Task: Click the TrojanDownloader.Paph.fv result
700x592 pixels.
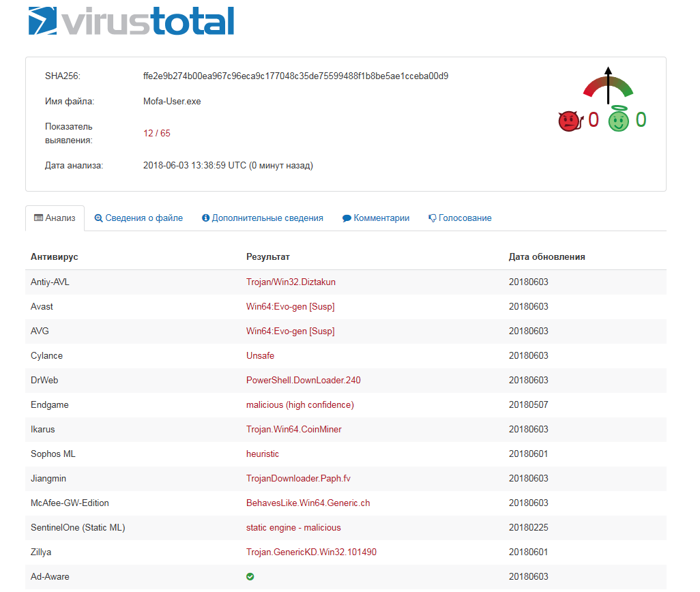Action: pos(298,478)
